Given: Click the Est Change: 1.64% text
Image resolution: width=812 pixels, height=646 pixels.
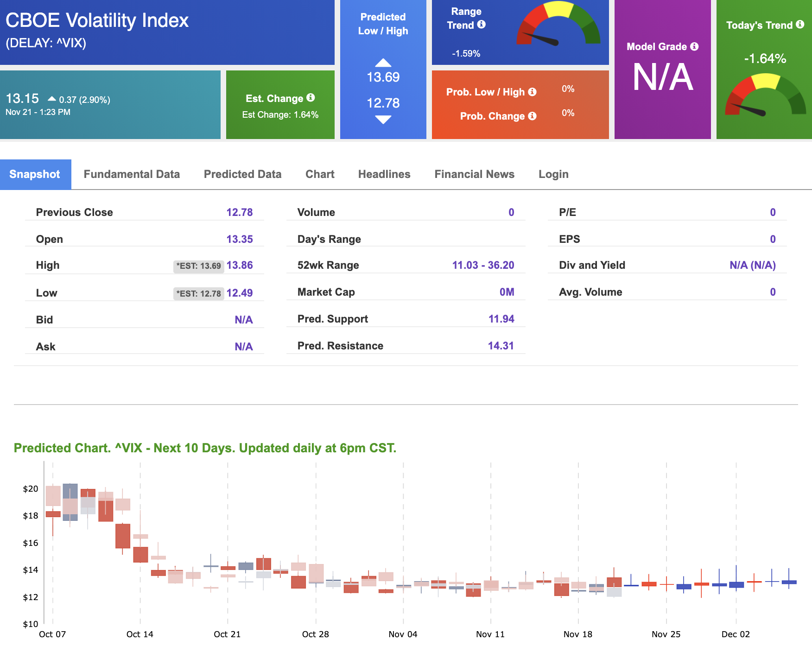Looking at the screenshot, I should (280, 115).
